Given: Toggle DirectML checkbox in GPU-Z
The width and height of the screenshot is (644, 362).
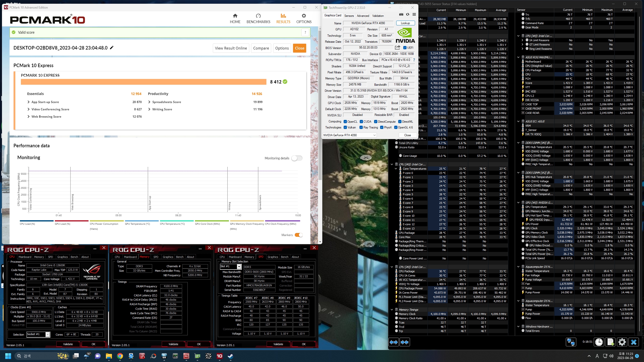Looking at the screenshot, I should [400, 122].
